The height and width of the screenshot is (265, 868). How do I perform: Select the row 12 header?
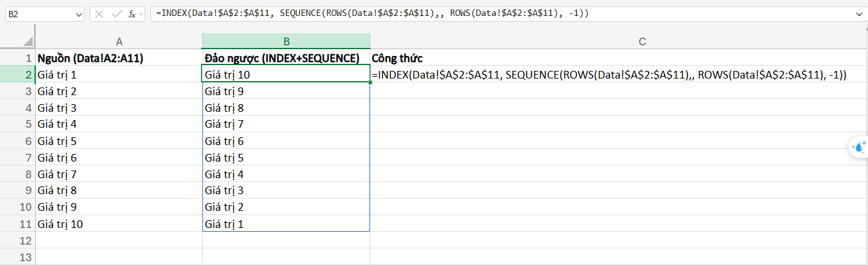coord(18,241)
